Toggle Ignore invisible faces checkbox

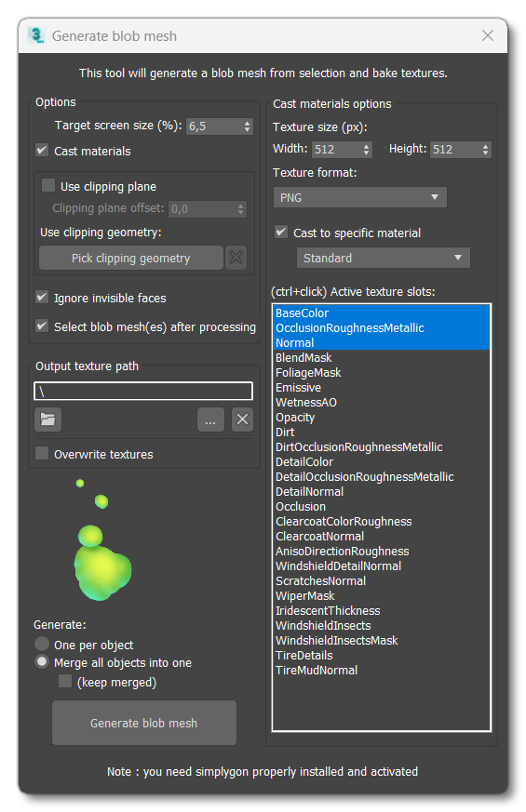coord(42,298)
